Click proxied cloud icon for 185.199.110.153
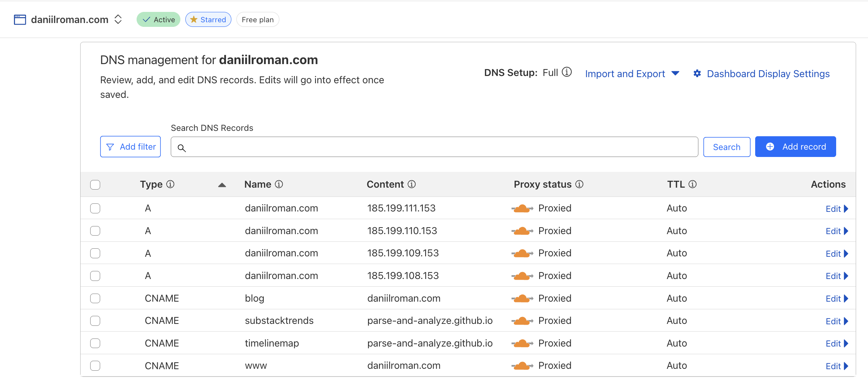The height and width of the screenshot is (383, 868). (x=522, y=231)
